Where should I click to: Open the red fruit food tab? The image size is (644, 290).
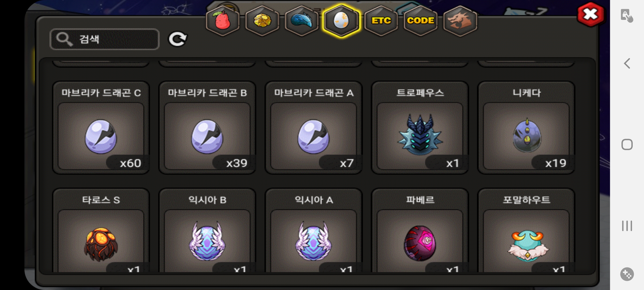pos(222,21)
